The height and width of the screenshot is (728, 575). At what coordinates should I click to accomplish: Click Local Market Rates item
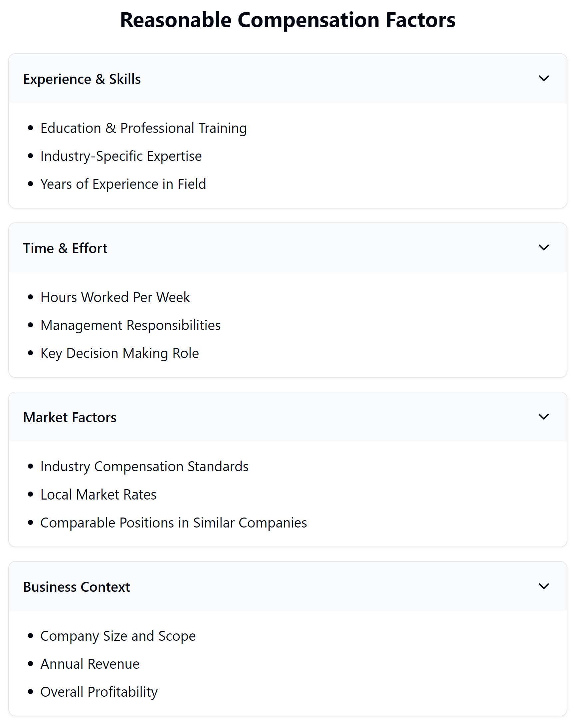point(98,495)
